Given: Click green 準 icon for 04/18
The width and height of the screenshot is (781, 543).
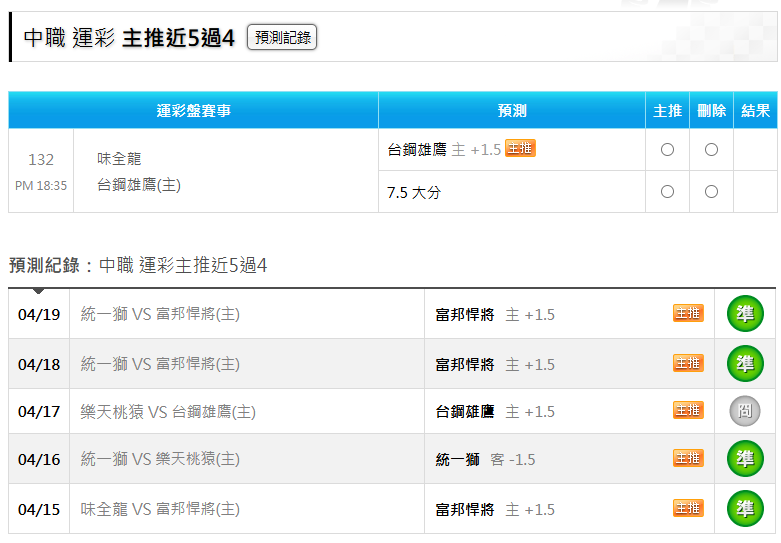Looking at the screenshot, I should pos(745,363).
